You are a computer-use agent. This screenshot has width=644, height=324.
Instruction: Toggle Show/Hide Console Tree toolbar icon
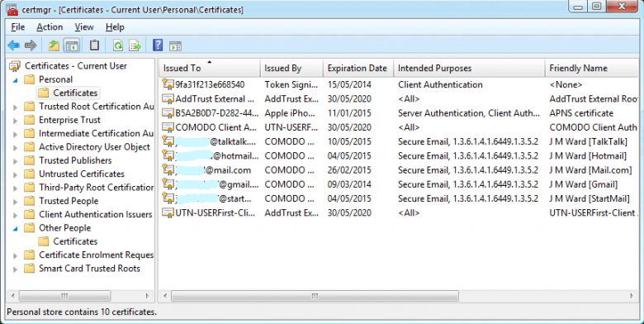[72, 45]
